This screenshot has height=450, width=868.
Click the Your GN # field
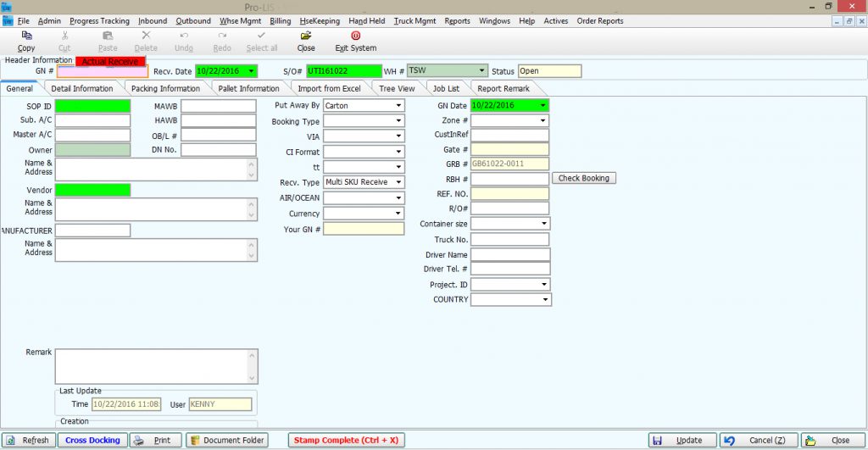(364, 229)
